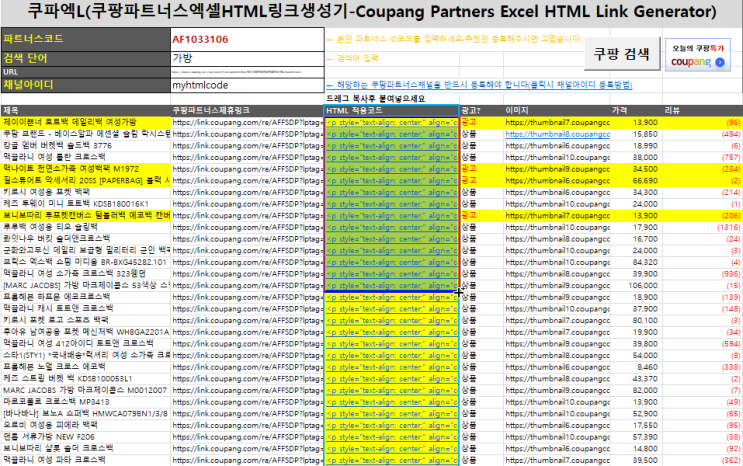The height and width of the screenshot is (466, 743).
Task: Select the HTML code cell in the 18,990 row
Action: [391, 146]
